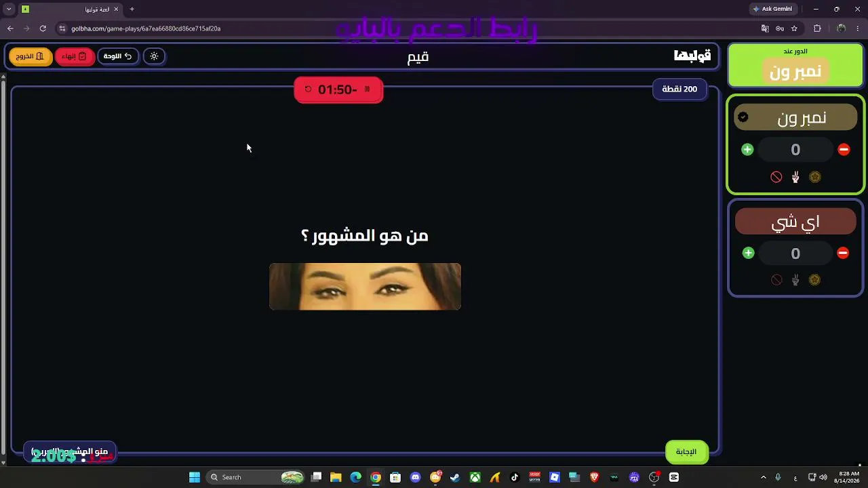
Task: Click the اي شي score field
Action: (x=795, y=253)
